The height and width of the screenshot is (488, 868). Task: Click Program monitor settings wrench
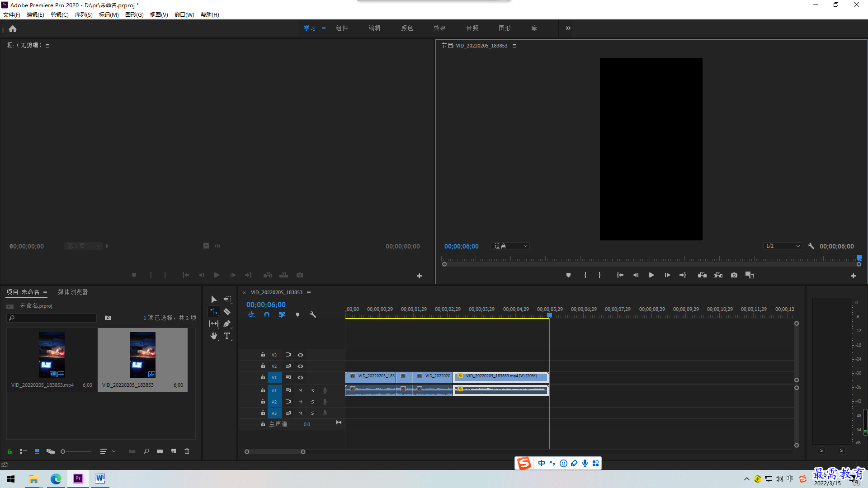[811, 246]
